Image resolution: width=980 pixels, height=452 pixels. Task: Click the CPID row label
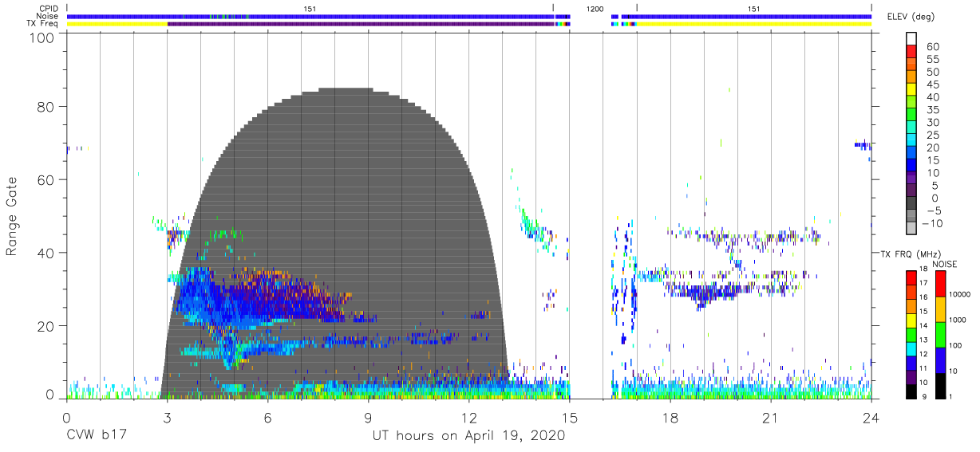tap(49, 9)
